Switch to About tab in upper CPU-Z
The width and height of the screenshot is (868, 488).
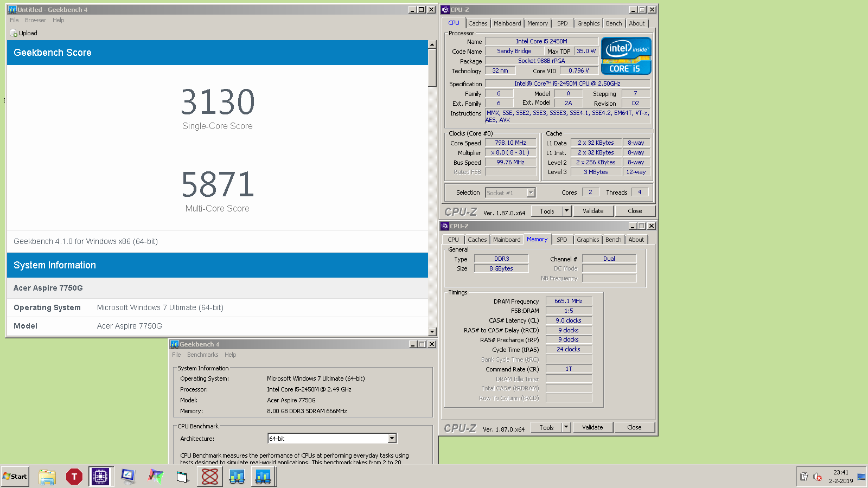(x=637, y=23)
